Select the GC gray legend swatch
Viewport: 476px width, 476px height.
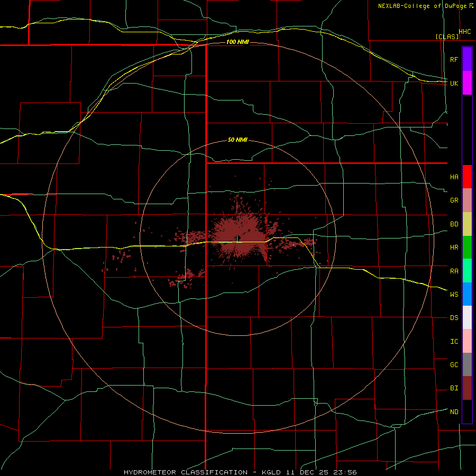click(x=467, y=364)
